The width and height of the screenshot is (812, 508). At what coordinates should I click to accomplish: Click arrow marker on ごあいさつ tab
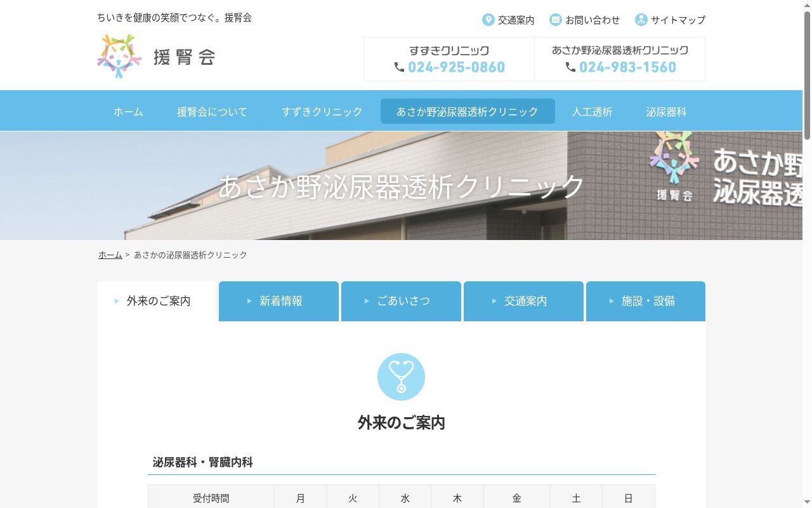[x=367, y=301]
